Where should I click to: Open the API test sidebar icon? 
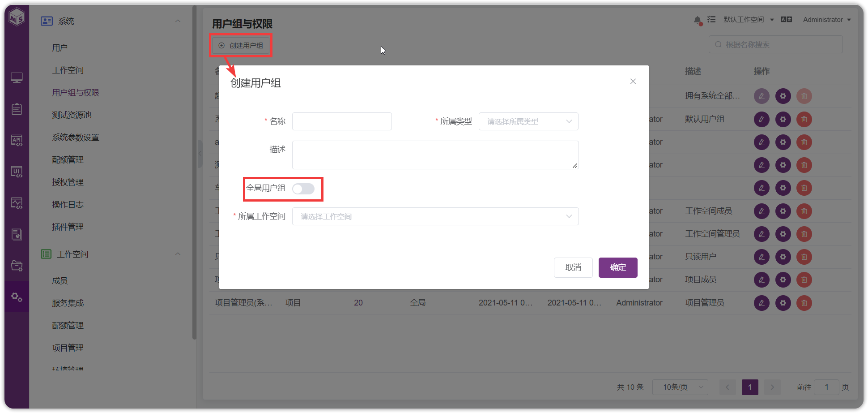(x=17, y=141)
